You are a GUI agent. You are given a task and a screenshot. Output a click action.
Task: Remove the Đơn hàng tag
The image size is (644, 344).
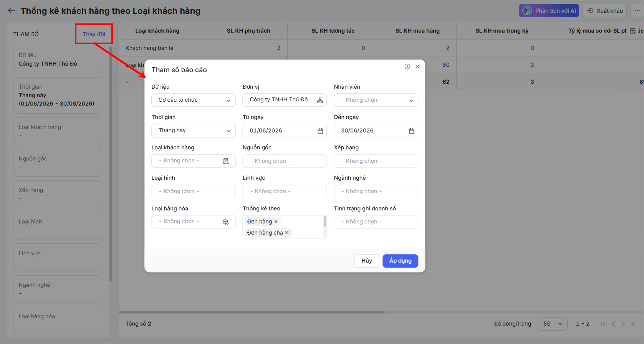click(x=276, y=222)
